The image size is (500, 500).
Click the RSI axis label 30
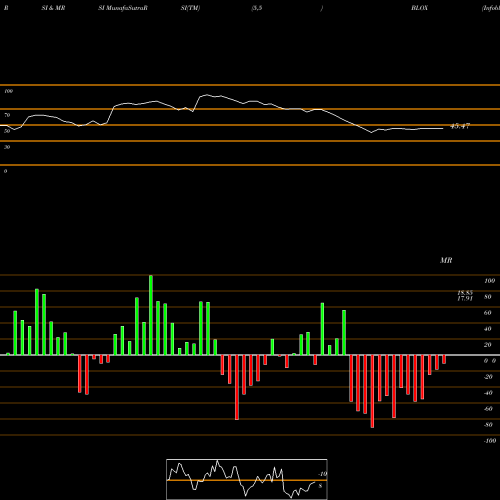pyautogui.click(x=7, y=147)
